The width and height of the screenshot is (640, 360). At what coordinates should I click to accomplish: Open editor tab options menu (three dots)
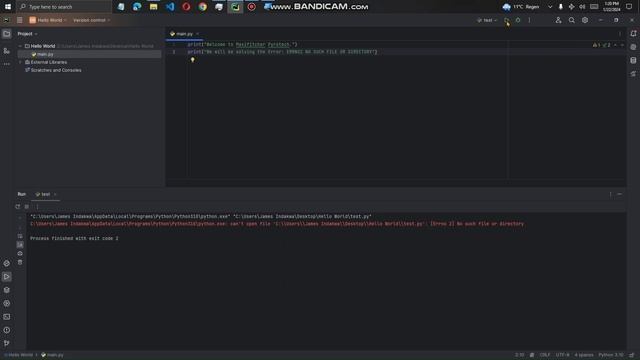(x=620, y=34)
